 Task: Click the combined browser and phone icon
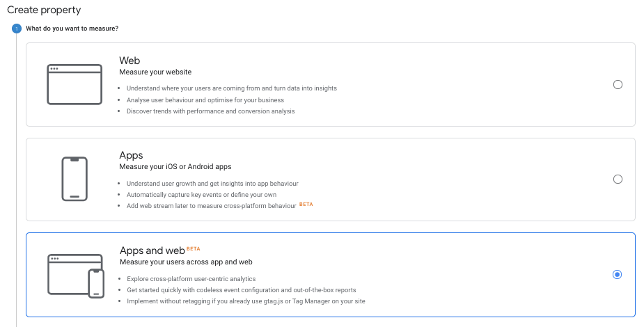pyautogui.click(x=76, y=276)
